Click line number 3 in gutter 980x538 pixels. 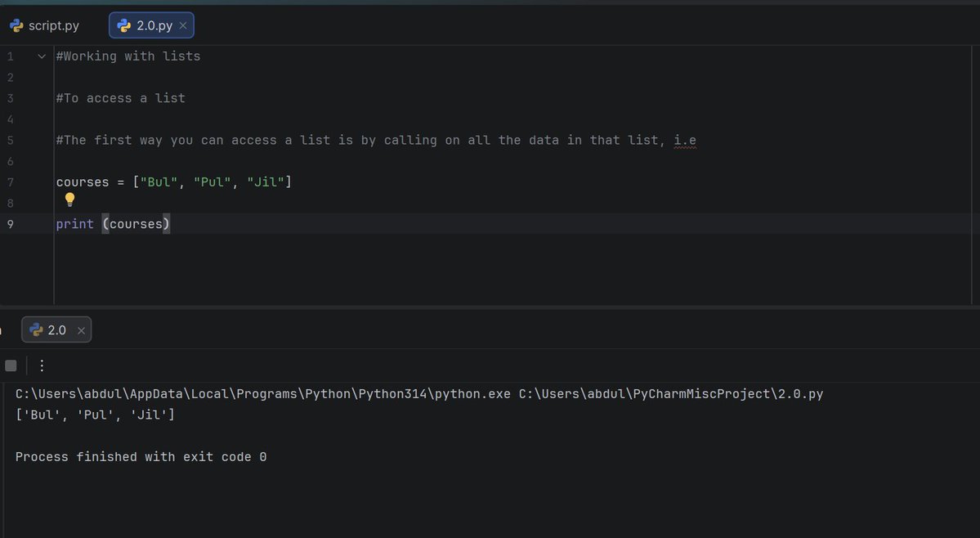point(10,98)
